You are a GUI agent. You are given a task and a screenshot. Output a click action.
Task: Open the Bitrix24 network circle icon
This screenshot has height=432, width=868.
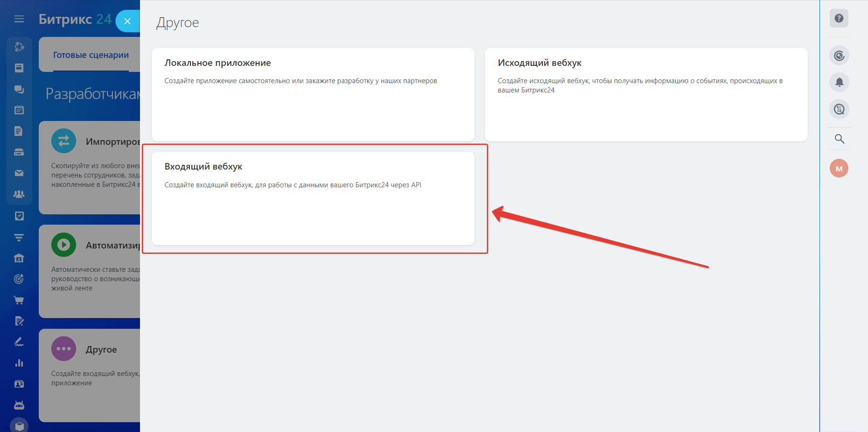[839, 56]
